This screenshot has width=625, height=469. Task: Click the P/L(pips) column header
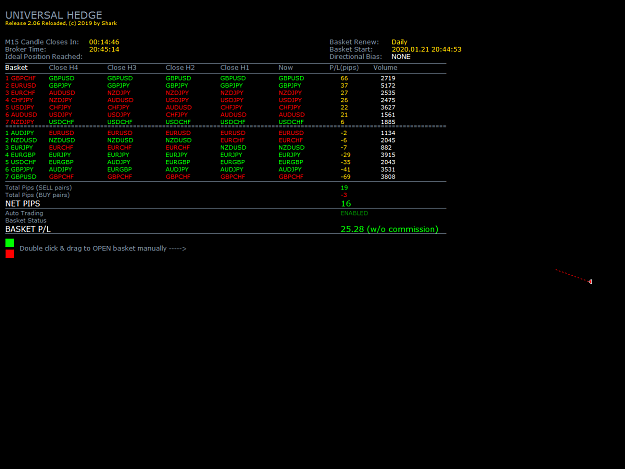pyautogui.click(x=344, y=68)
